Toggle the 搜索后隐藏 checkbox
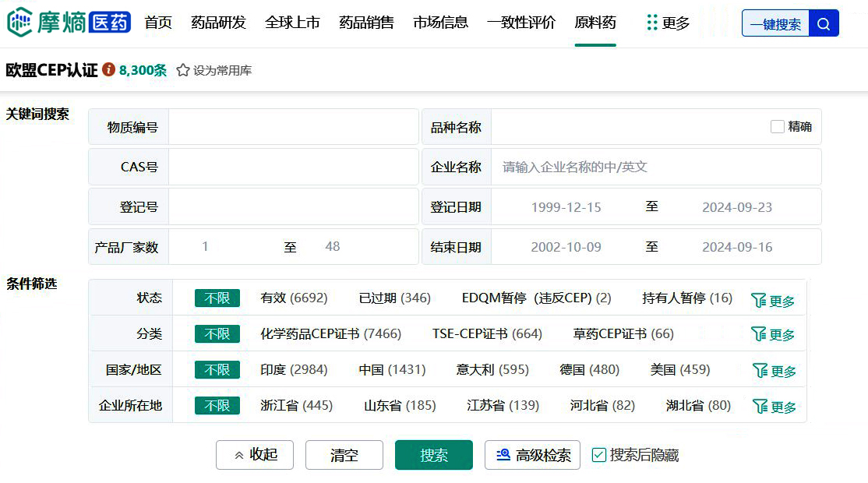This screenshot has width=868, height=483. coord(598,455)
